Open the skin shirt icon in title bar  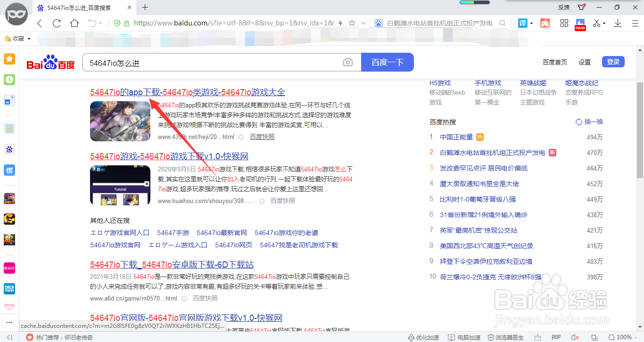(x=581, y=7)
